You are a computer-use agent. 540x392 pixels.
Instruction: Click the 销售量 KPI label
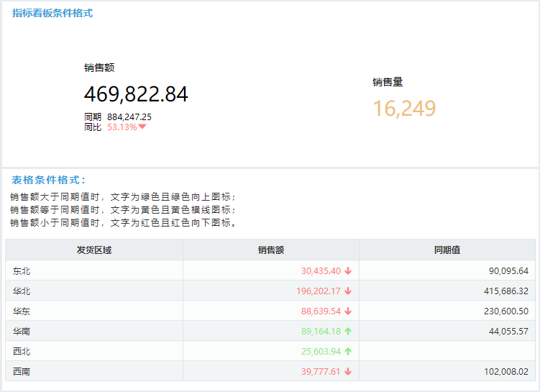388,82
